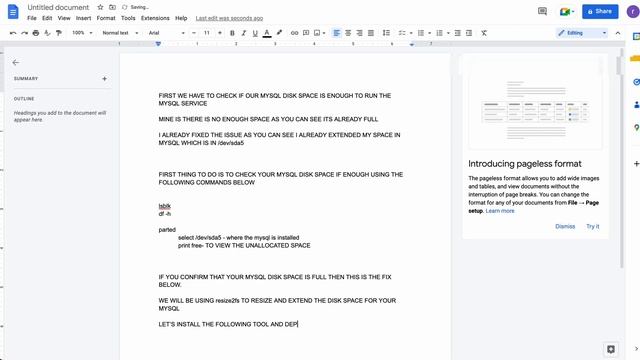
Task: Align text left
Action: (336, 33)
